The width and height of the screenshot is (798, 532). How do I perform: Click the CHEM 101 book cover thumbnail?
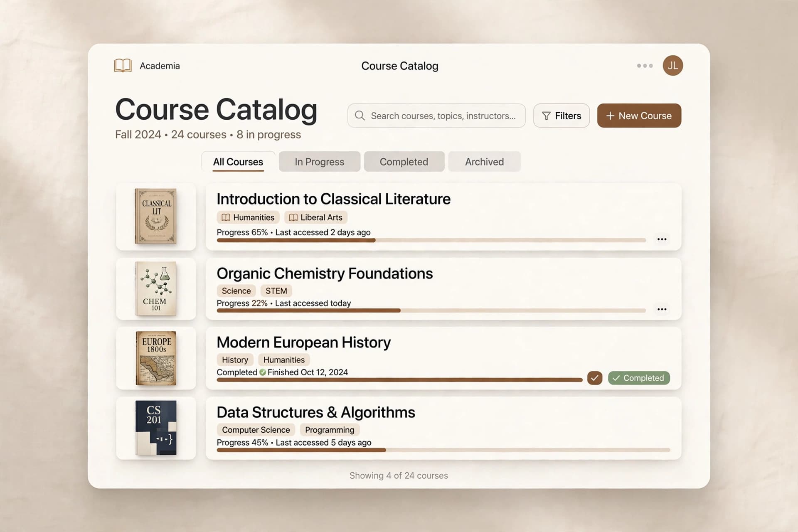pos(156,288)
